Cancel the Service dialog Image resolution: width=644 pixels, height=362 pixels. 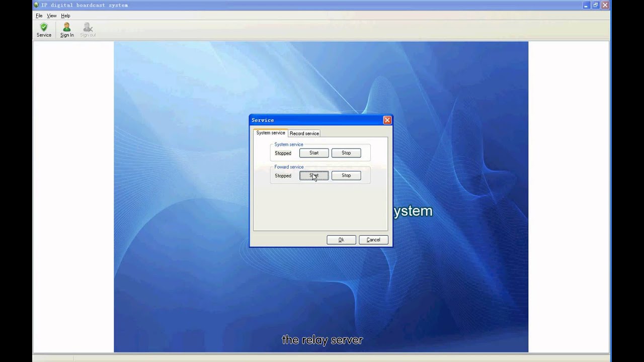(x=373, y=240)
